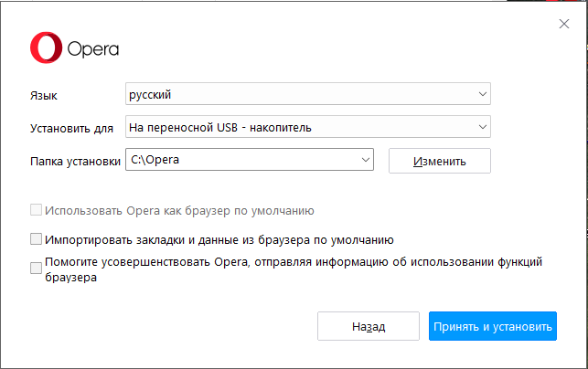Expand the install folder path arrow
Image resolution: width=588 pixels, height=369 pixels.
point(366,161)
